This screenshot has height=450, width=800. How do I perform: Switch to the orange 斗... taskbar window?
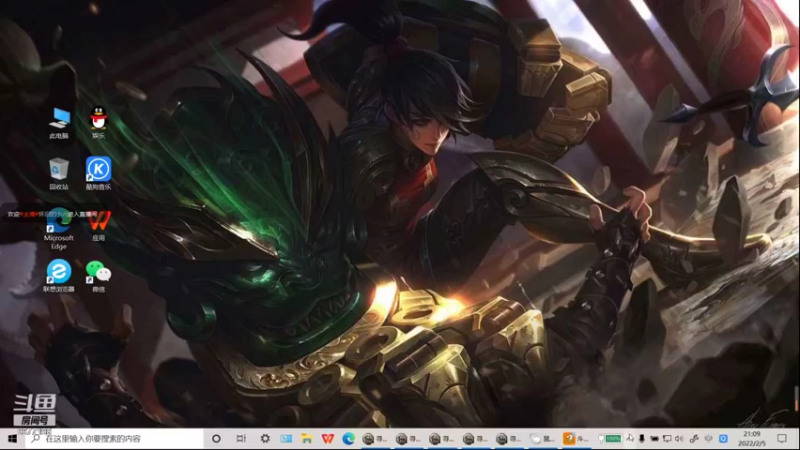tap(576, 438)
